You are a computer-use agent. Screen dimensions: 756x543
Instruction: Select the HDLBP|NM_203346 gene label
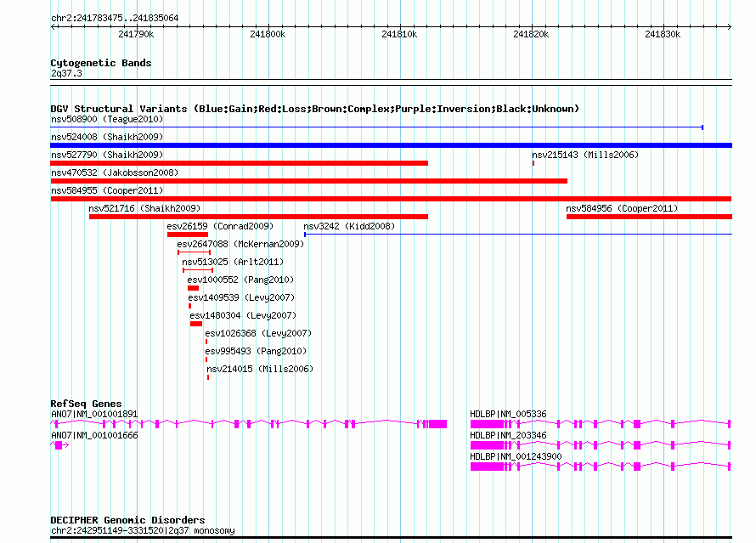point(508,435)
